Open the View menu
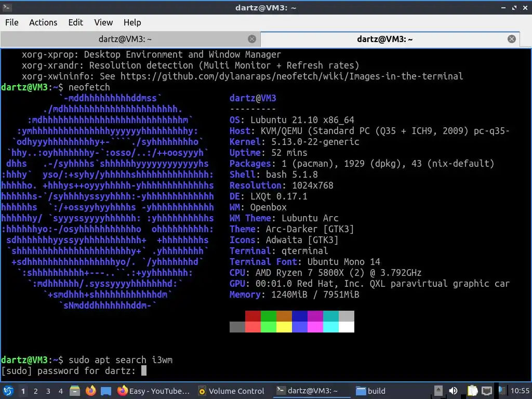 pyautogui.click(x=103, y=22)
